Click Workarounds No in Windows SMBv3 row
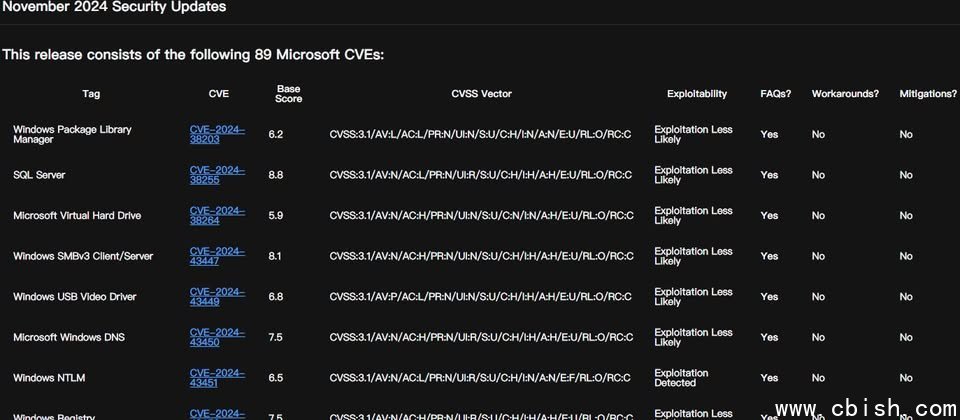The width and height of the screenshot is (960, 420). [x=818, y=256]
